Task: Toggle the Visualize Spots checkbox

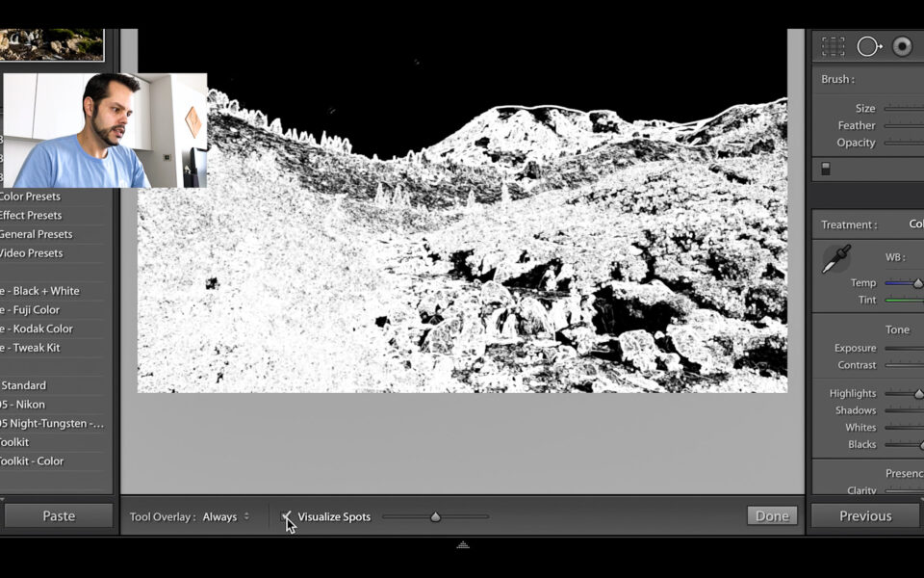Action: [286, 516]
